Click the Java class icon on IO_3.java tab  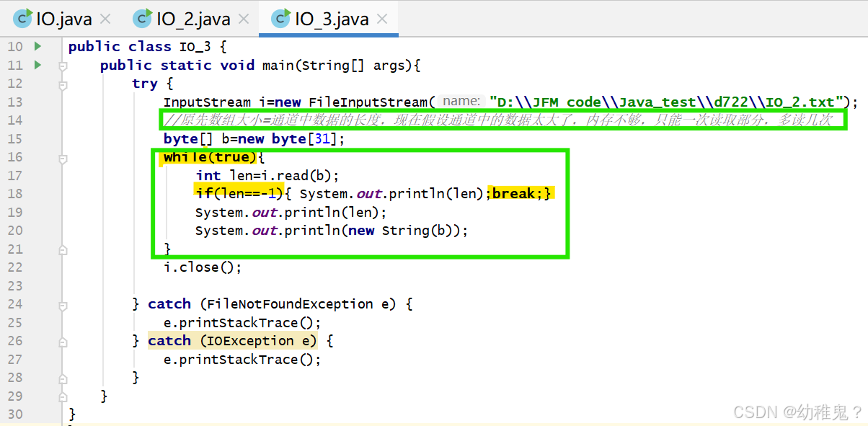[280, 18]
